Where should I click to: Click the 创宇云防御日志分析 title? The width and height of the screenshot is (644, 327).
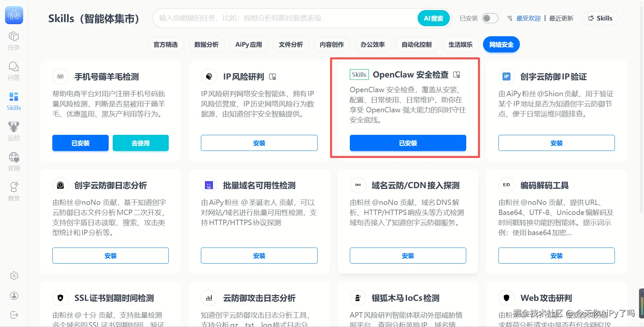pyautogui.click(x=111, y=185)
